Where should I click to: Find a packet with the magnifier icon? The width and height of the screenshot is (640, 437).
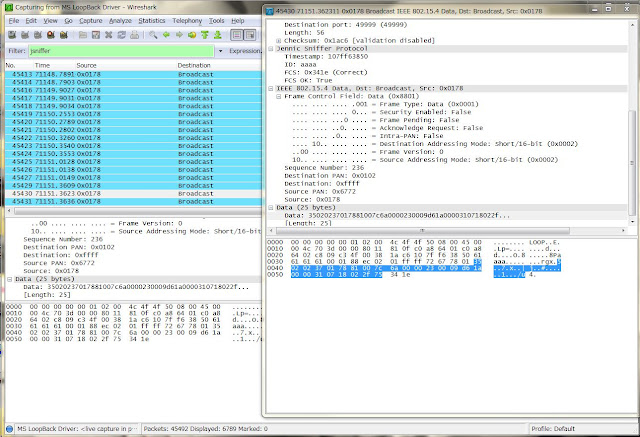tap(153, 35)
